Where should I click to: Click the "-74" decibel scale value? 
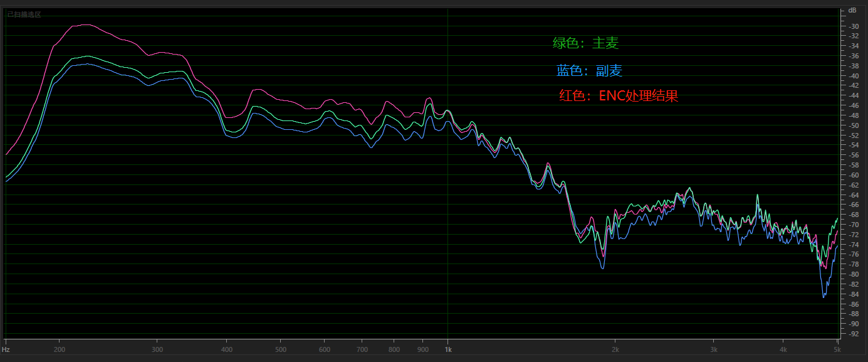coord(853,245)
